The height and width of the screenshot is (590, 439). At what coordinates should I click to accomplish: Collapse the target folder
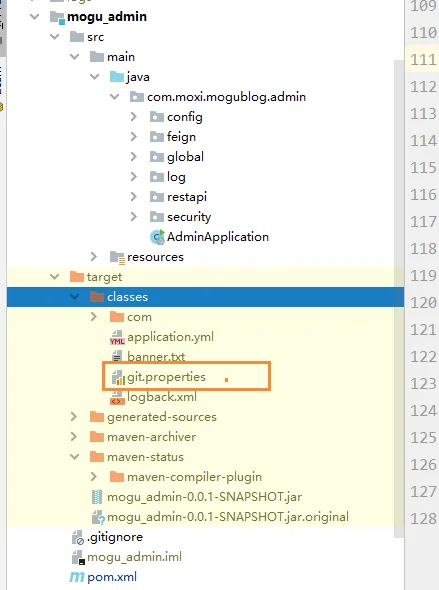coord(55,277)
